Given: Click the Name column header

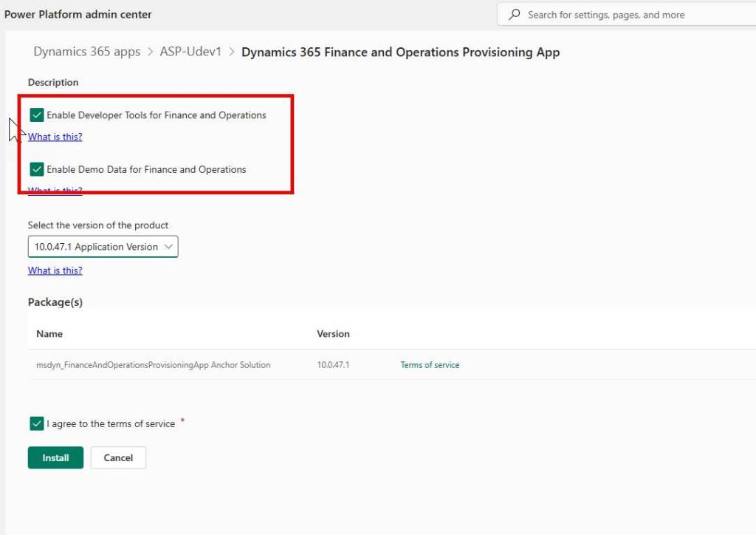Looking at the screenshot, I should (x=49, y=334).
